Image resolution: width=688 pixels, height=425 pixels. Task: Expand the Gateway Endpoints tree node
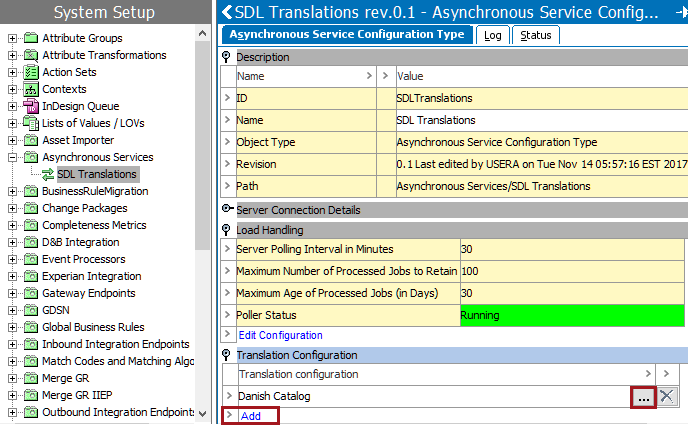[12, 293]
